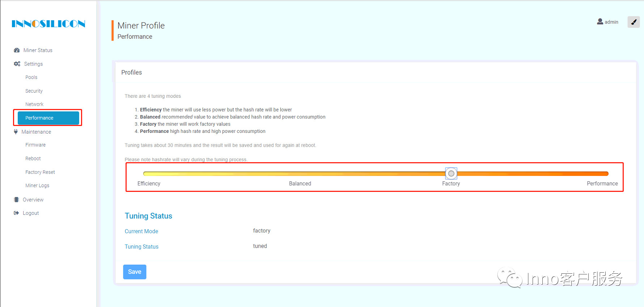Click the Tuning Status heading

pos(148,216)
